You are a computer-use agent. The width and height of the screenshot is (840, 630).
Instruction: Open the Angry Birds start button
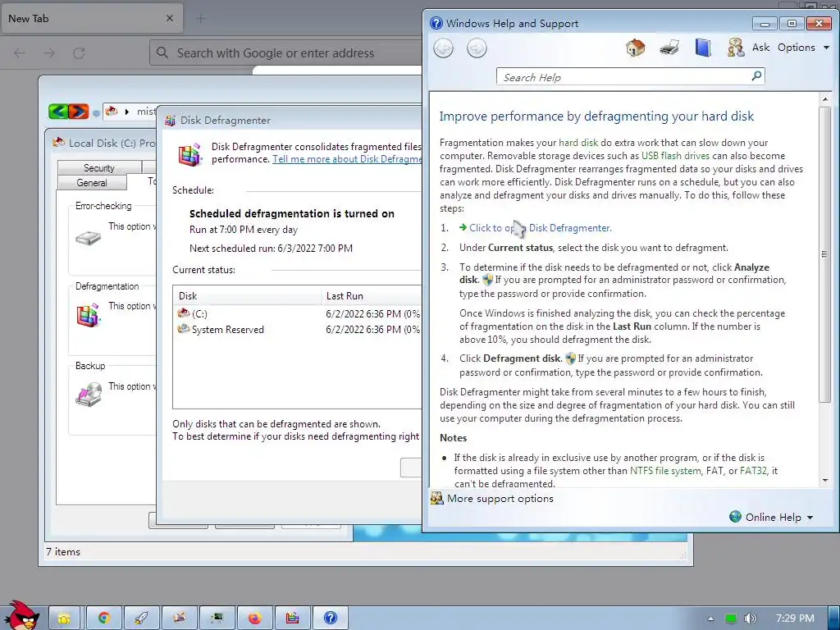click(21, 615)
